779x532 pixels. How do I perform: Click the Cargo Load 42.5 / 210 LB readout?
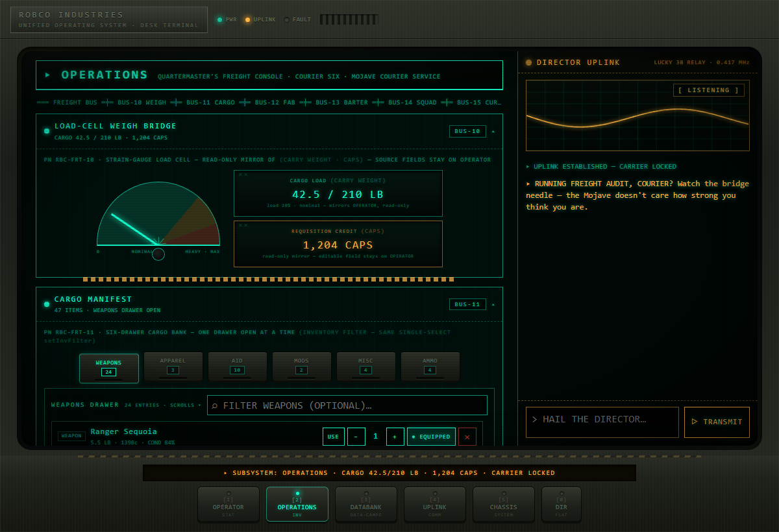tap(338, 193)
